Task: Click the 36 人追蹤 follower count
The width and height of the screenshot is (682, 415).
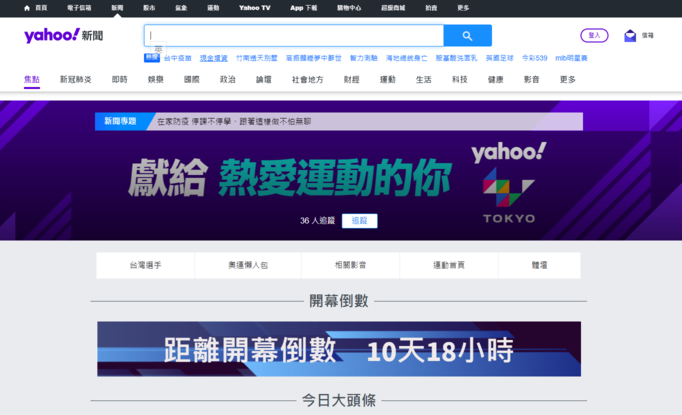Action: pos(318,221)
